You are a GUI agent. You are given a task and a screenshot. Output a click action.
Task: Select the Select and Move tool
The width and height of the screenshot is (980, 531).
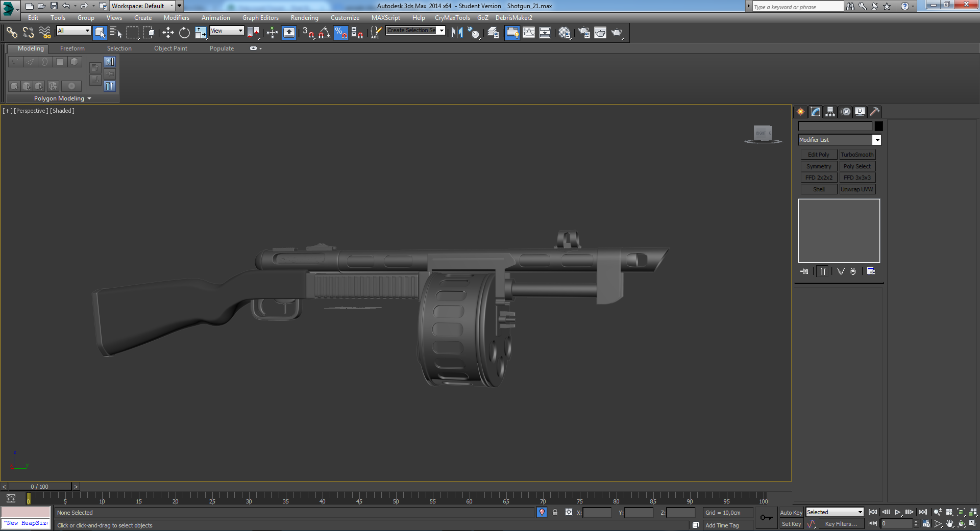tap(168, 33)
